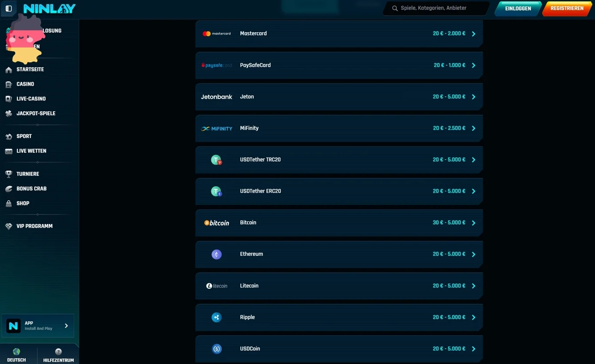Open the Casino menu item
Screen dimensions: 595x364
click(25, 84)
